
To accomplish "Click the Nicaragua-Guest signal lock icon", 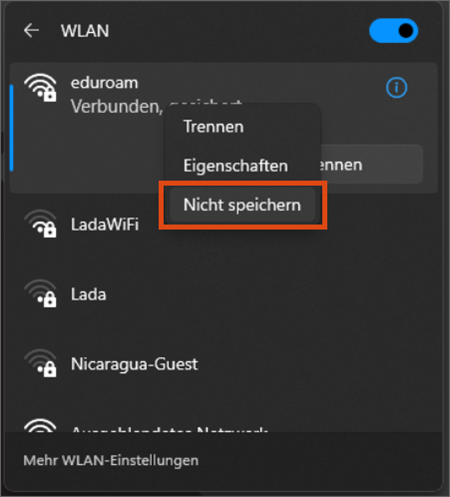I will pyautogui.click(x=40, y=363).
